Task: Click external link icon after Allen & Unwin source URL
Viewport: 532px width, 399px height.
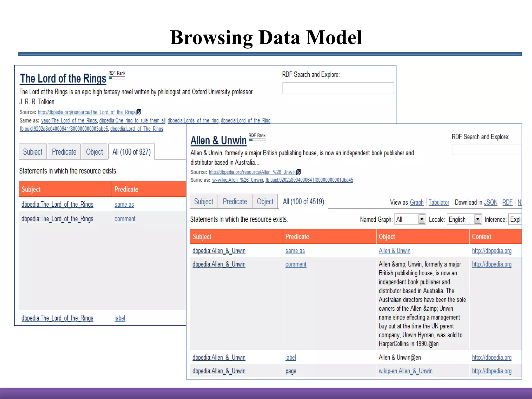Action: [299, 172]
